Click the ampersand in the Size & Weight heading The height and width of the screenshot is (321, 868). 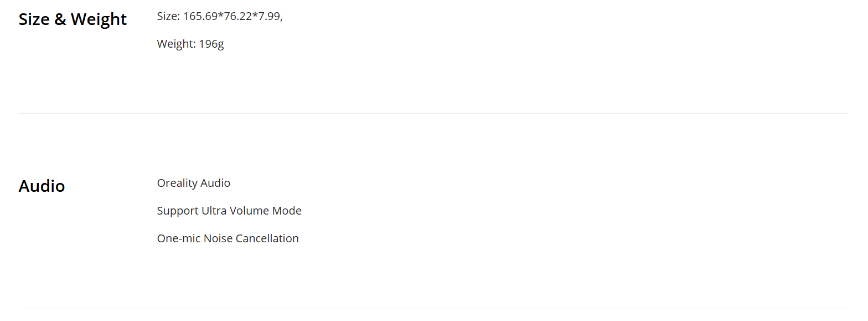click(60, 19)
